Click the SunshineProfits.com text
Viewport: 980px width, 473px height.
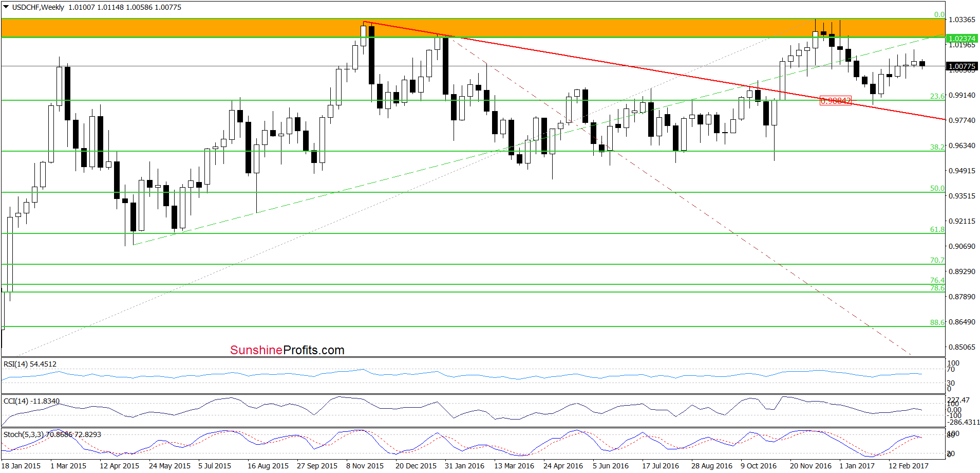pos(287,350)
